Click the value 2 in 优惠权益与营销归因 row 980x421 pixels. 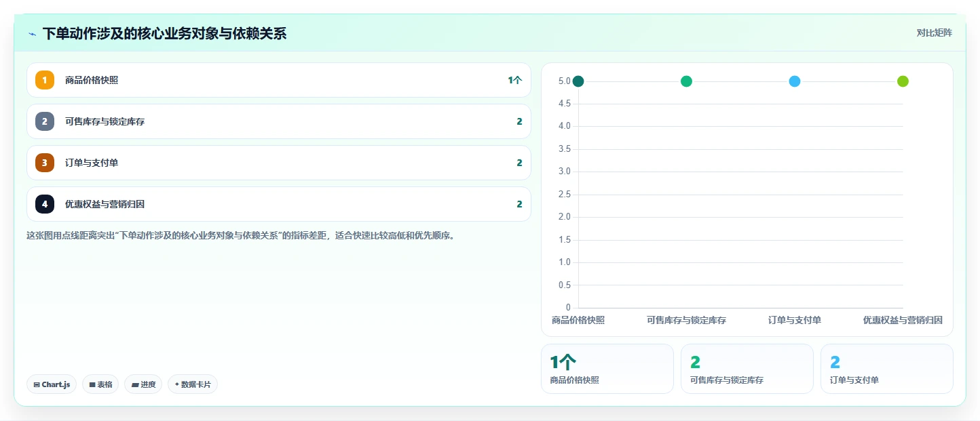pyautogui.click(x=519, y=204)
